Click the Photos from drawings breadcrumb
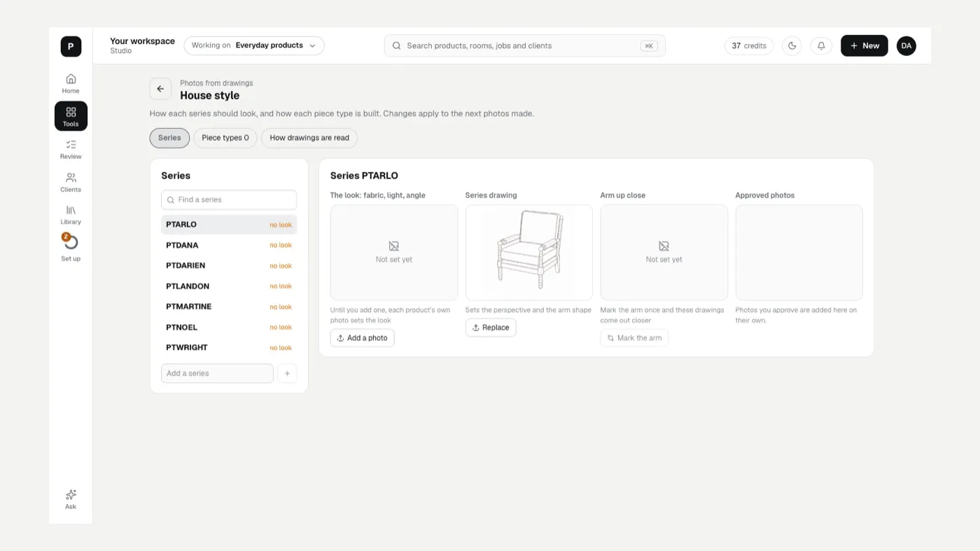The width and height of the screenshot is (980, 551). [x=216, y=83]
